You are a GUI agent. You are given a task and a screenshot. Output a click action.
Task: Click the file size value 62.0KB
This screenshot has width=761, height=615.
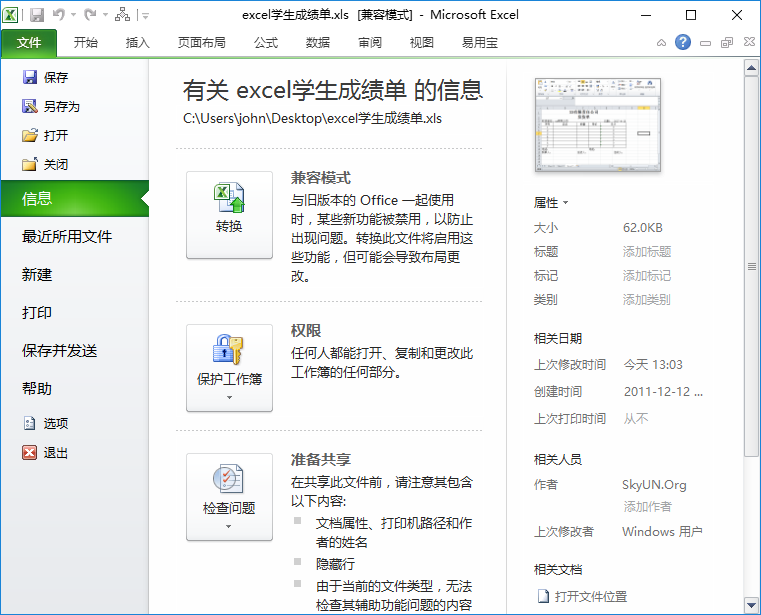[x=643, y=228]
